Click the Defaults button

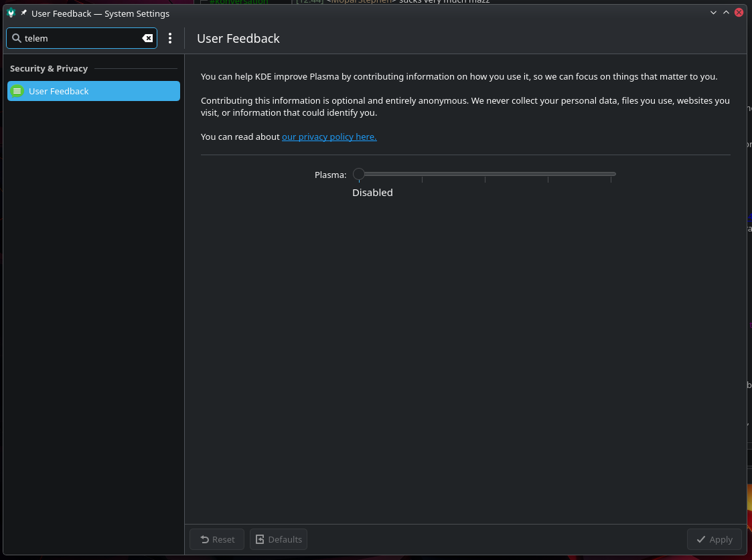(278, 539)
